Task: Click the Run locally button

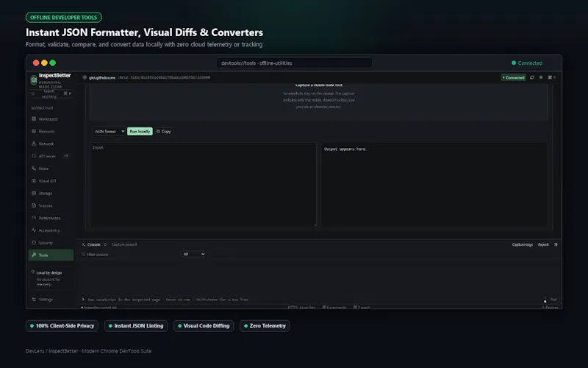Action: pyautogui.click(x=140, y=132)
